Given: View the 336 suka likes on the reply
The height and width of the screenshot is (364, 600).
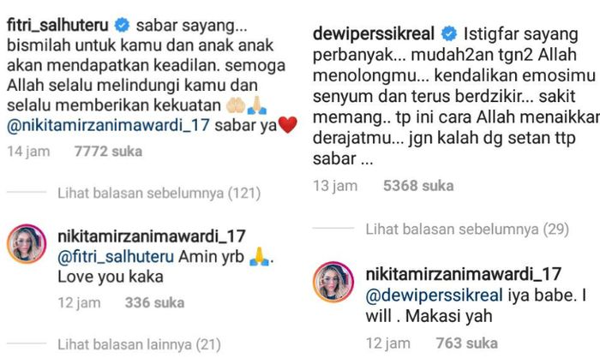Looking at the screenshot, I should (x=154, y=303).
